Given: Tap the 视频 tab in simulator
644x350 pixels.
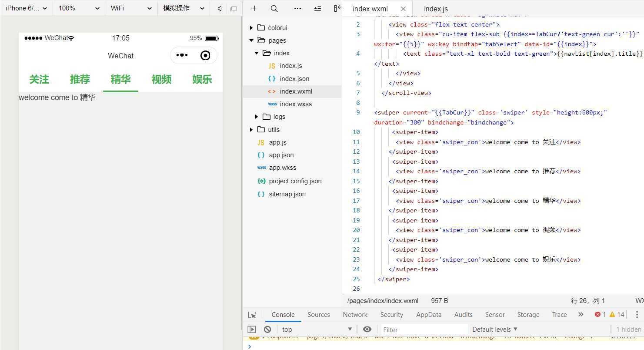Looking at the screenshot, I should tap(161, 79).
